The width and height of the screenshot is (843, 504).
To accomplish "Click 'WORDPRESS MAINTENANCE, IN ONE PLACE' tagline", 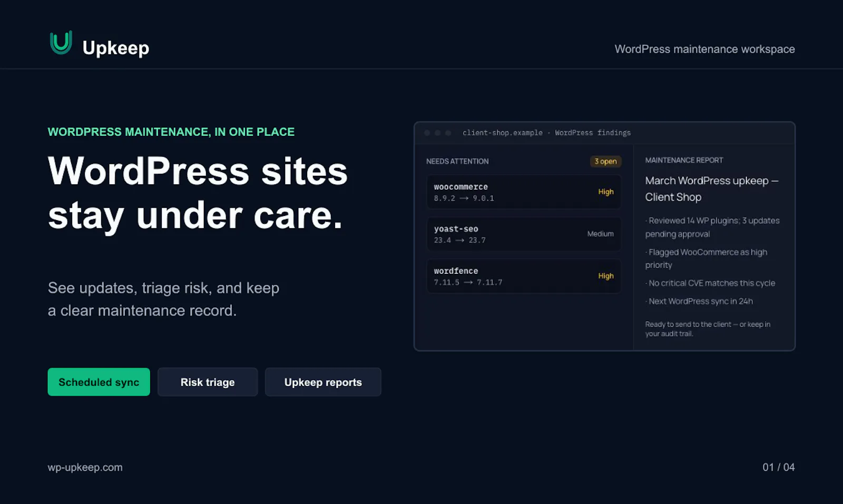I will tap(171, 132).
